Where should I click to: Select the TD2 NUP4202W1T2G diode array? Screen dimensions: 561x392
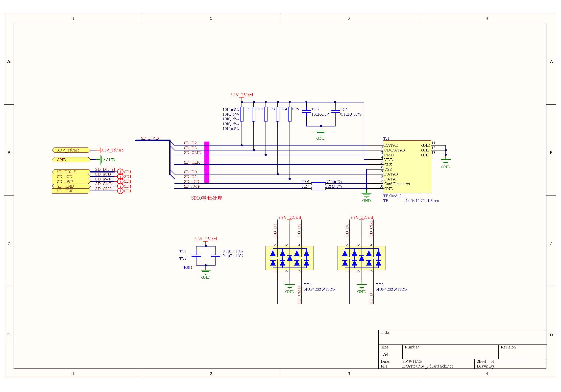361,258
